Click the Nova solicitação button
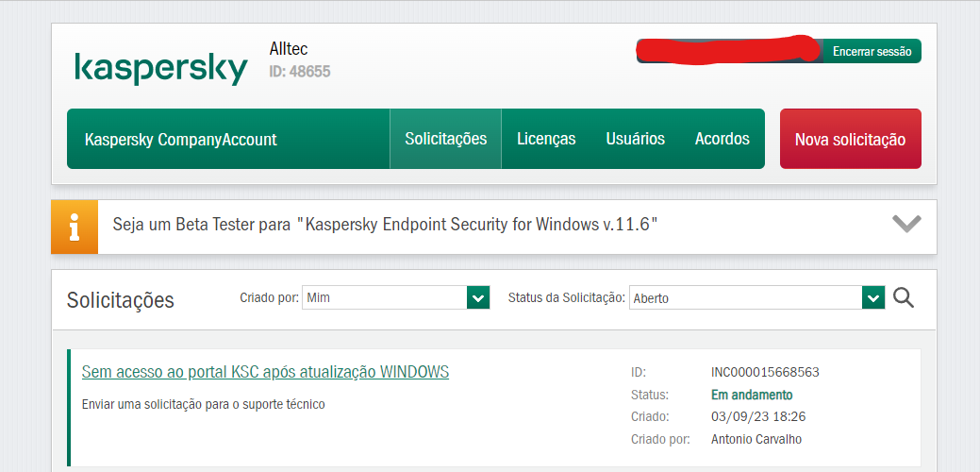 [x=850, y=139]
